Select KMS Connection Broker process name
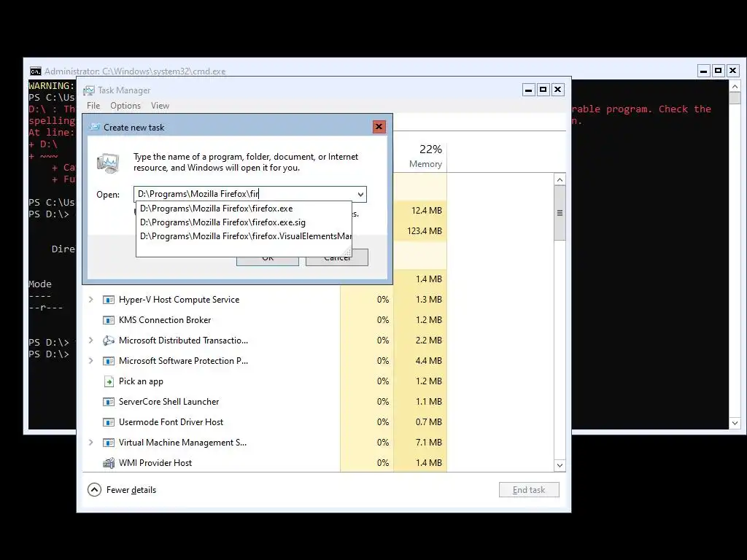747x560 pixels. (165, 320)
